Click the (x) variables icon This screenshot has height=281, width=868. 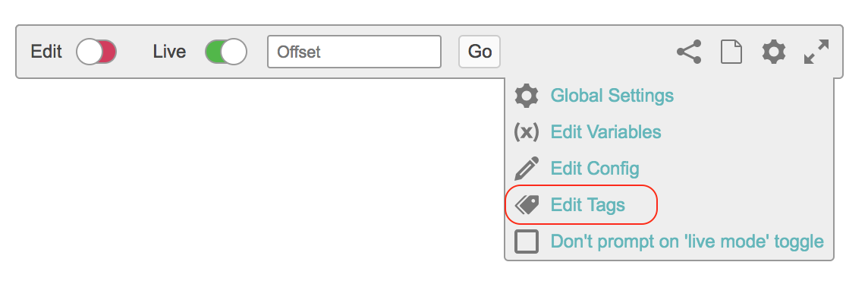(x=526, y=132)
